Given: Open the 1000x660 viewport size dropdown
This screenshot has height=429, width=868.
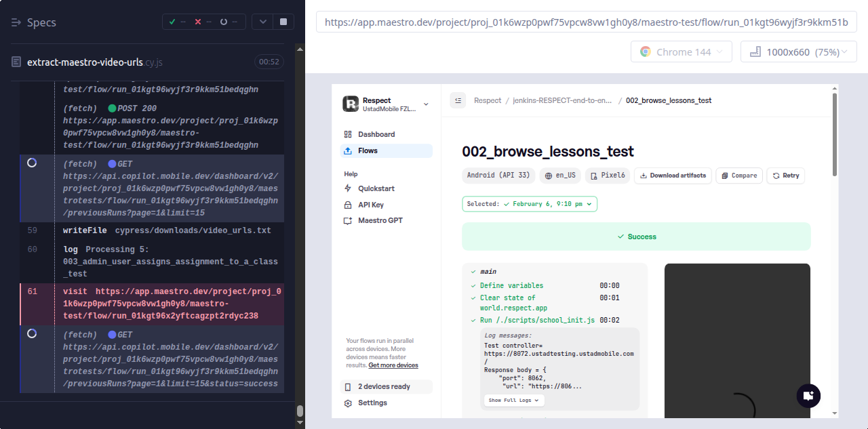Looking at the screenshot, I should pos(798,52).
